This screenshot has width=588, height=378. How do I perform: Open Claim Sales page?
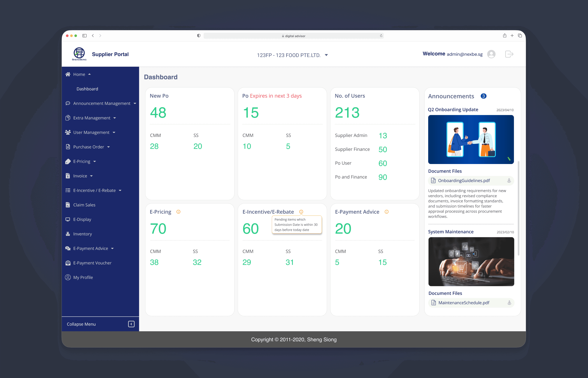[x=84, y=205]
